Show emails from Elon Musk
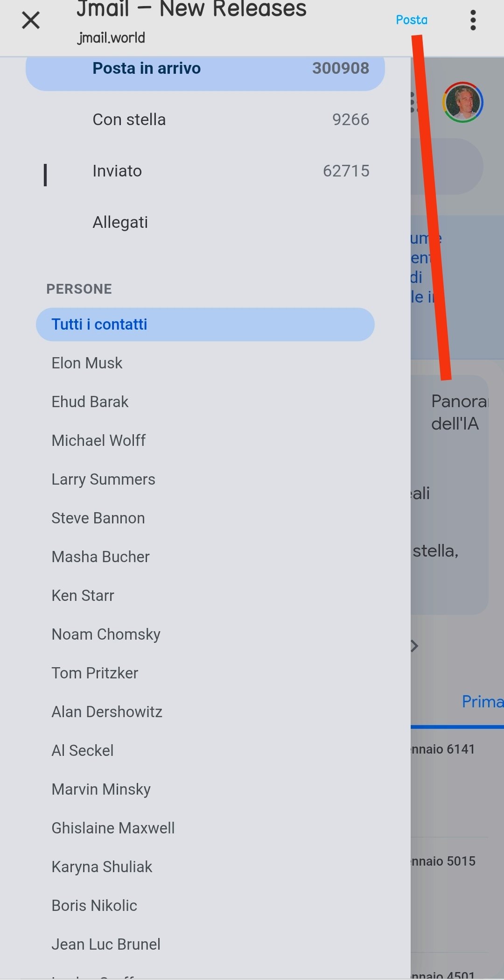Viewport: 504px width, 980px height. [87, 363]
